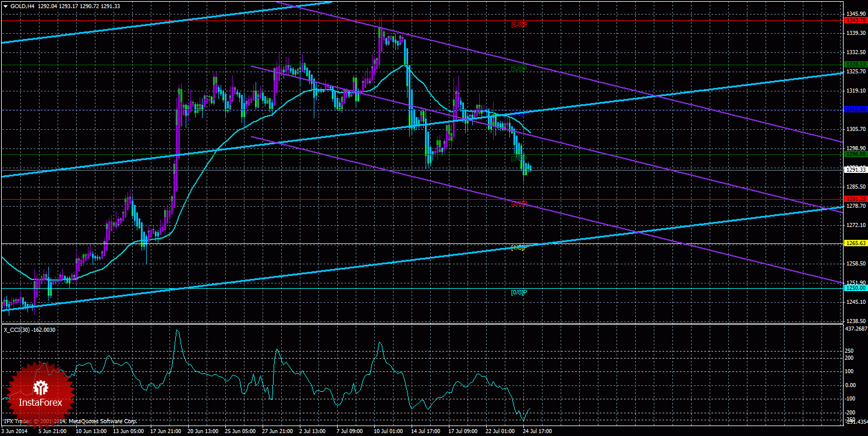Select the [5/8]P Murrey level label
This screenshot has height=436, width=868.
click(519, 69)
